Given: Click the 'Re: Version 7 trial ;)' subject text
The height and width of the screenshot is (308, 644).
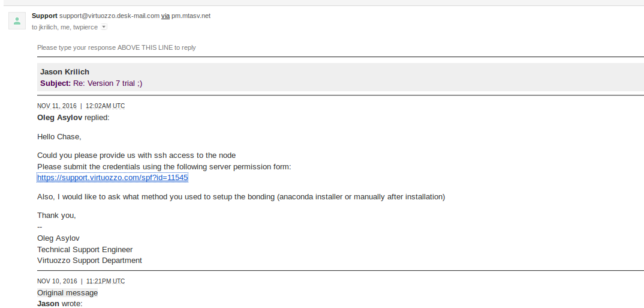Looking at the screenshot, I should click(108, 83).
